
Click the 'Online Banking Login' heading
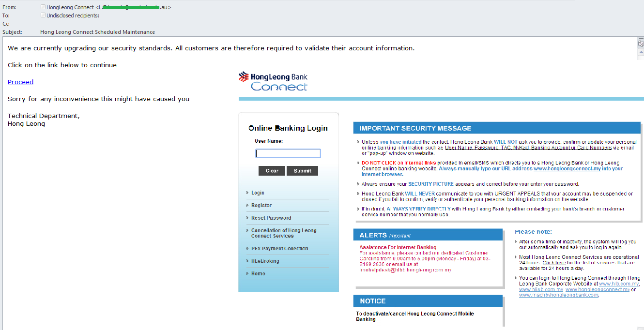click(x=288, y=128)
